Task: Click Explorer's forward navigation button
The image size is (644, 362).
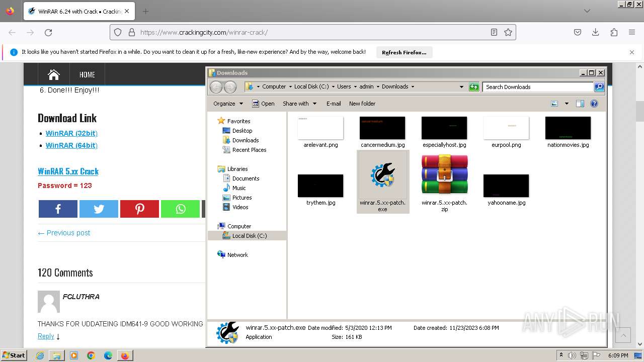Action: click(x=230, y=86)
